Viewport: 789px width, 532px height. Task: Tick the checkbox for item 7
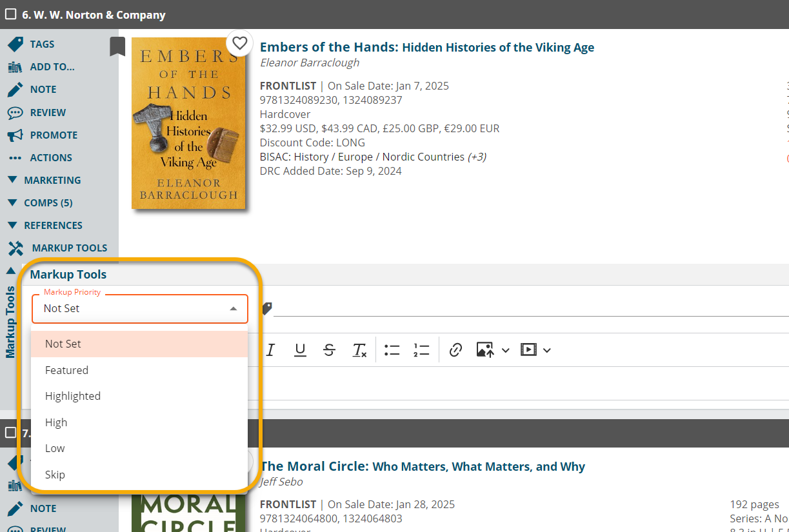pyautogui.click(x=10, y=433)
